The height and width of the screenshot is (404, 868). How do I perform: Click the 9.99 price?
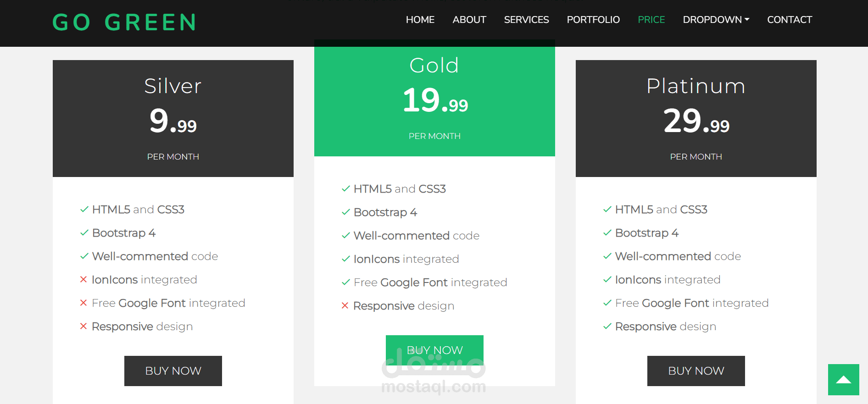click(173, 121)
